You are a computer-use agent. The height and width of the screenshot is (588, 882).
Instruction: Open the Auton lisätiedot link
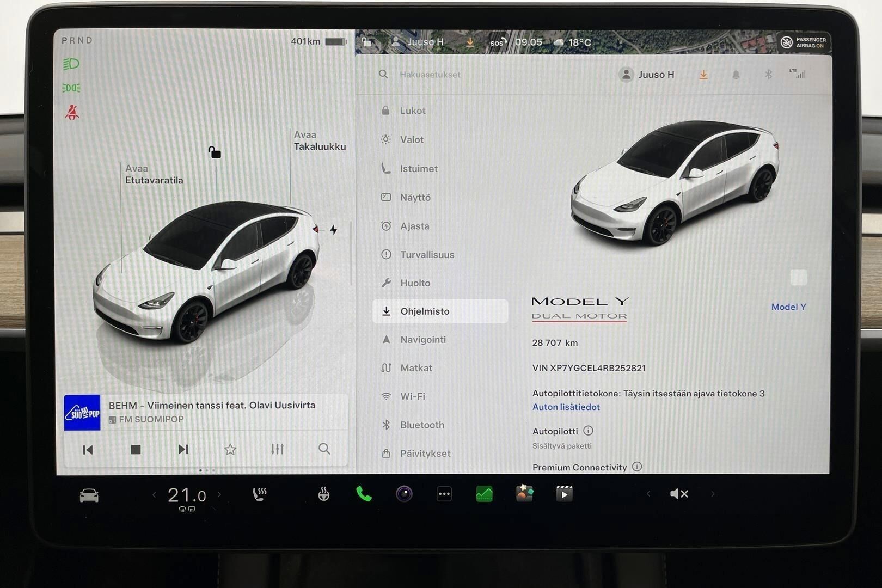tap(566, 407)
